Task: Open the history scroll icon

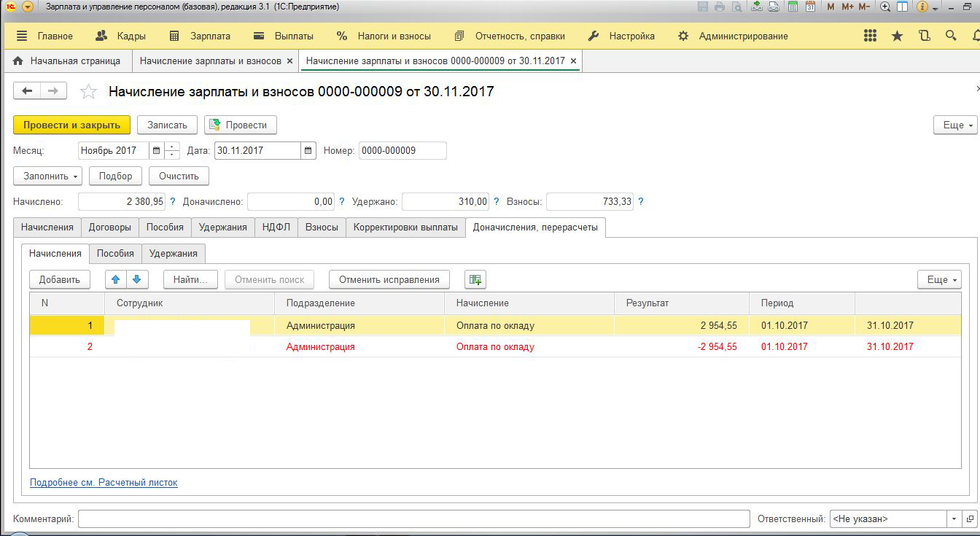Action: click(924, 36)
